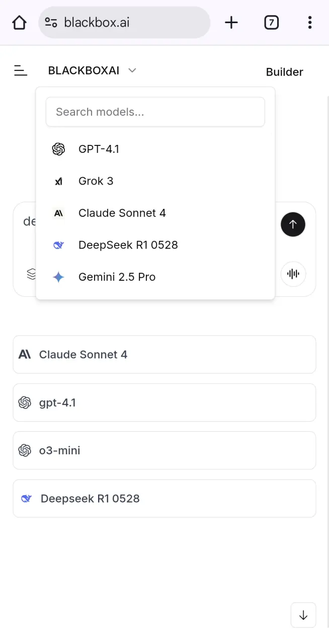This screenshot has height=644, width=329.
Task: Click the scroll-down arrow button
Action: pyautogui.click(x=303, y=615)
